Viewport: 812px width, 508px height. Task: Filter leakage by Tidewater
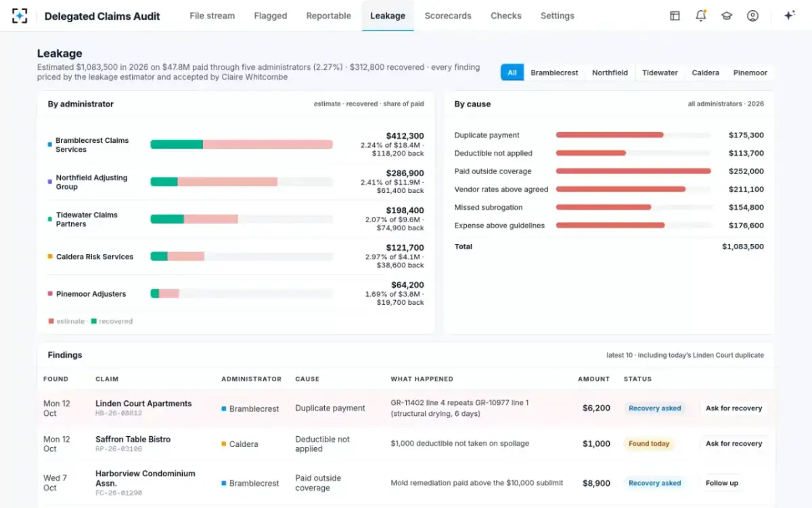point(660,72)
